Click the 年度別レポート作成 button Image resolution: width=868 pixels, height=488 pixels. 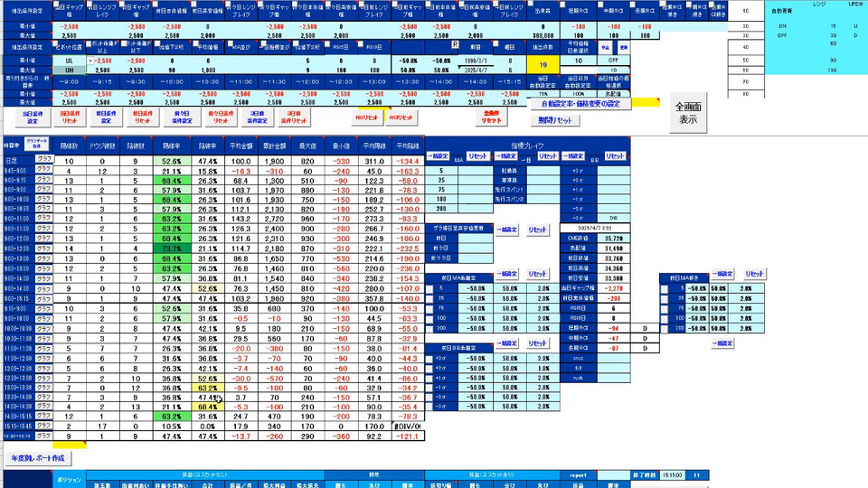(x=38, y=458)
